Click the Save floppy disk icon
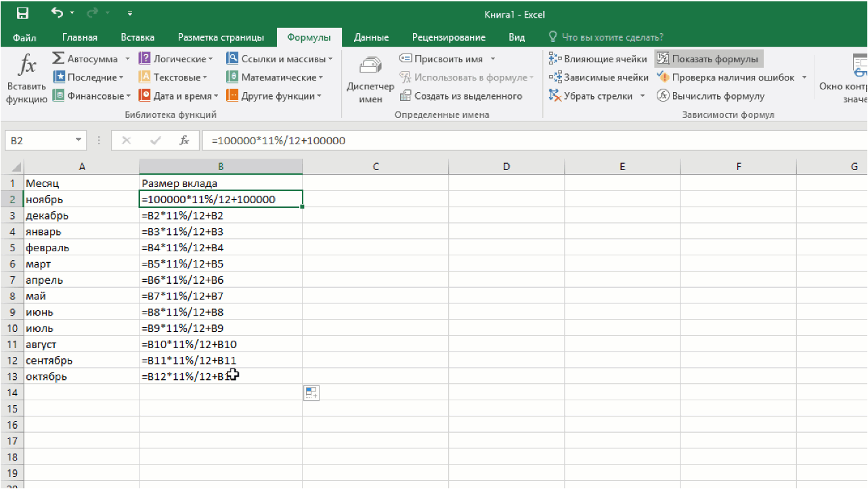The image size is (868, 489). (x=22, y=14)
